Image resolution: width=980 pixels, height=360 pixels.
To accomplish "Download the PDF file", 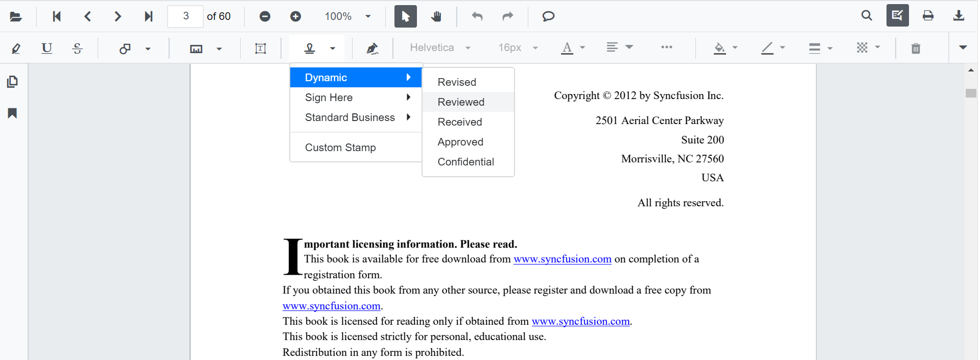I will point(959,15).
